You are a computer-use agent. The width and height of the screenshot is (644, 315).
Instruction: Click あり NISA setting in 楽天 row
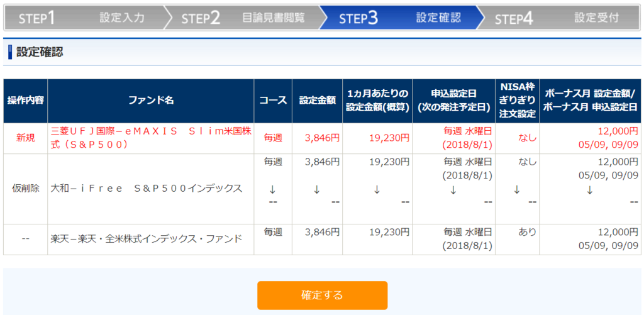coord(527,231)
